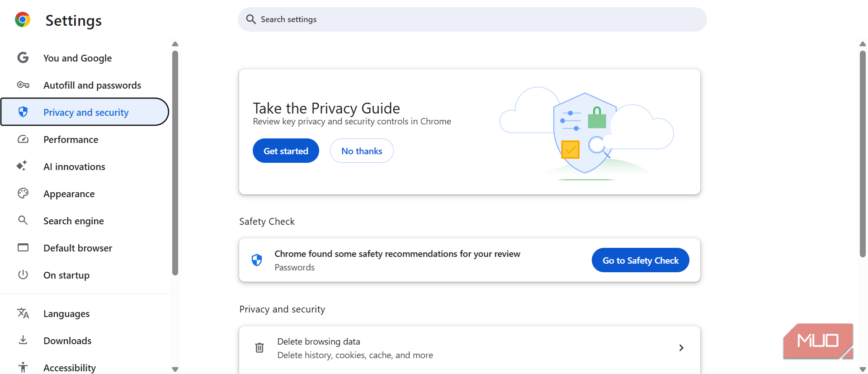868x374 pixels.
Task: Expand Delete browsing data chevron arrow
Action: [x=681, y=348]
